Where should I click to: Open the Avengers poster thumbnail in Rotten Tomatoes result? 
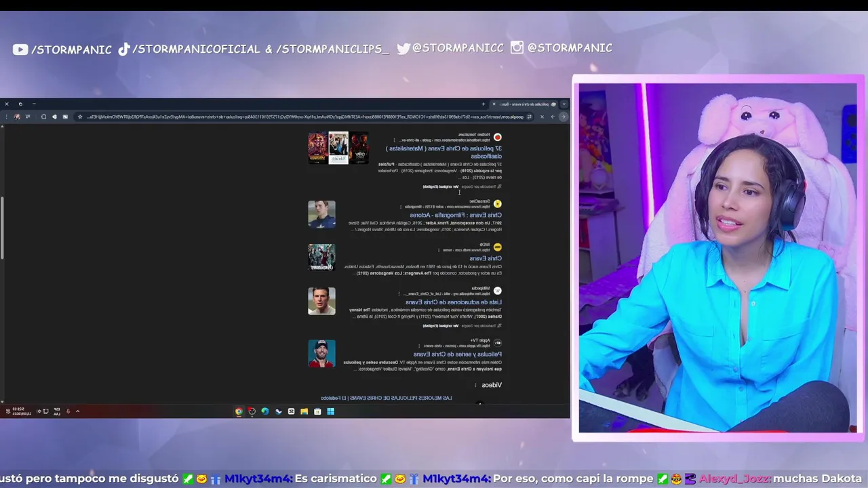(317, 148)
